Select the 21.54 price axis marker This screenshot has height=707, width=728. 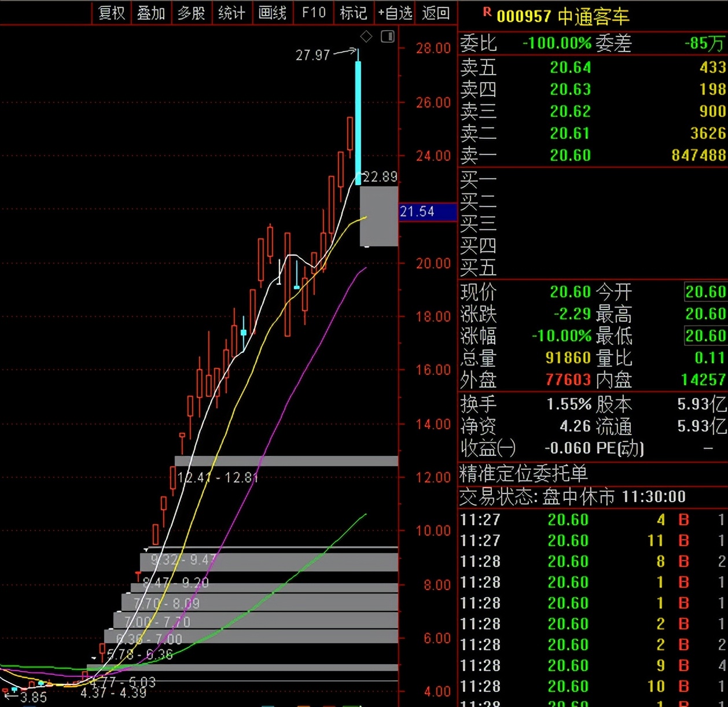(x=428, y=212)
